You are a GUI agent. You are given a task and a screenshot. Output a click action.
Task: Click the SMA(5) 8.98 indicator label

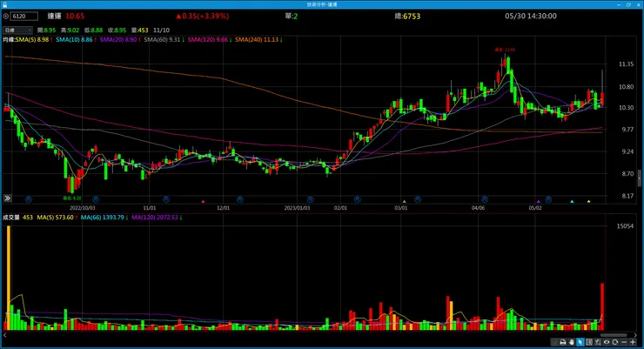tap(34, 40)
